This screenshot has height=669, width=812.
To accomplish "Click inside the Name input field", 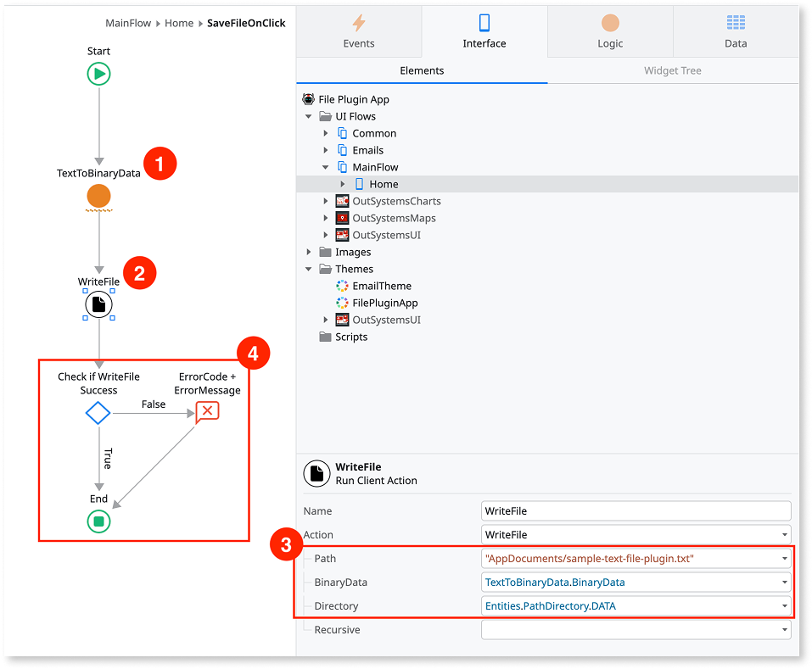I will 634,510.
